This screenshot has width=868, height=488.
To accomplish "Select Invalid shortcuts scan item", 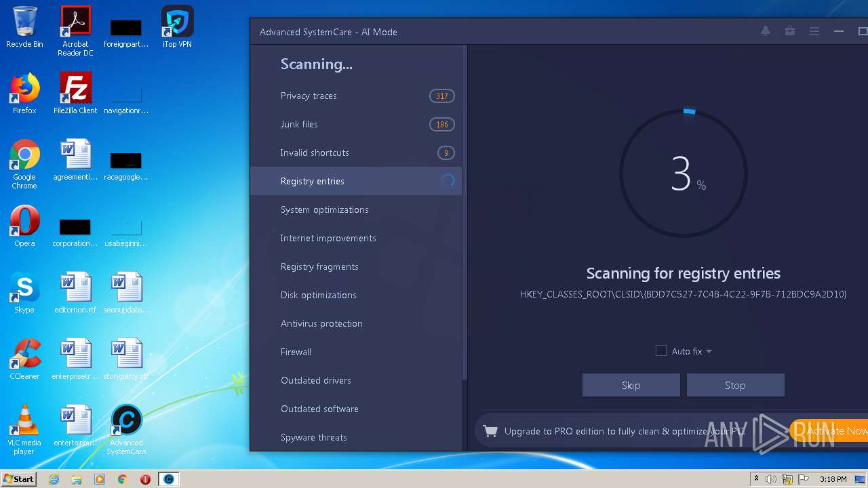I will pyautogui.click(x=356, y=152).
